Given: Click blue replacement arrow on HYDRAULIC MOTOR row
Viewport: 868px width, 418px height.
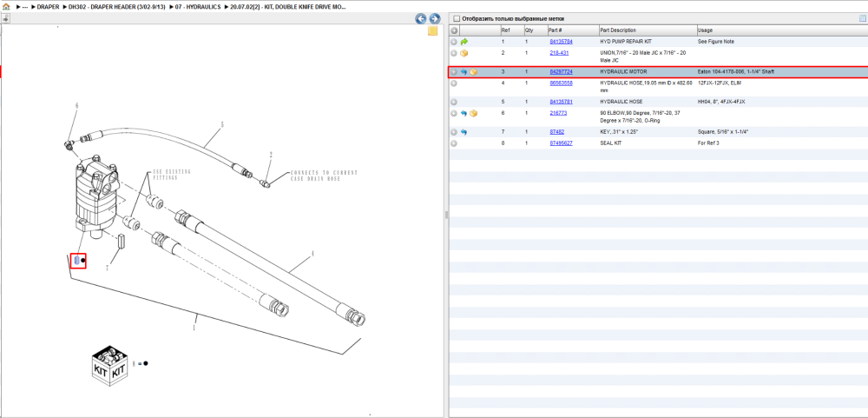Looking at the screenshot, I should [x=464, y=72].
